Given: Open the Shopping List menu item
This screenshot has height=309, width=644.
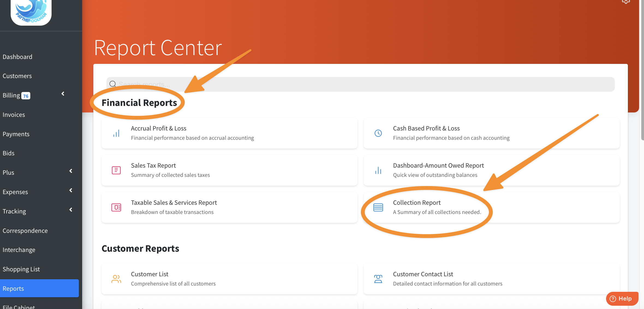Looking at the screenshot, I should (21, 269).
